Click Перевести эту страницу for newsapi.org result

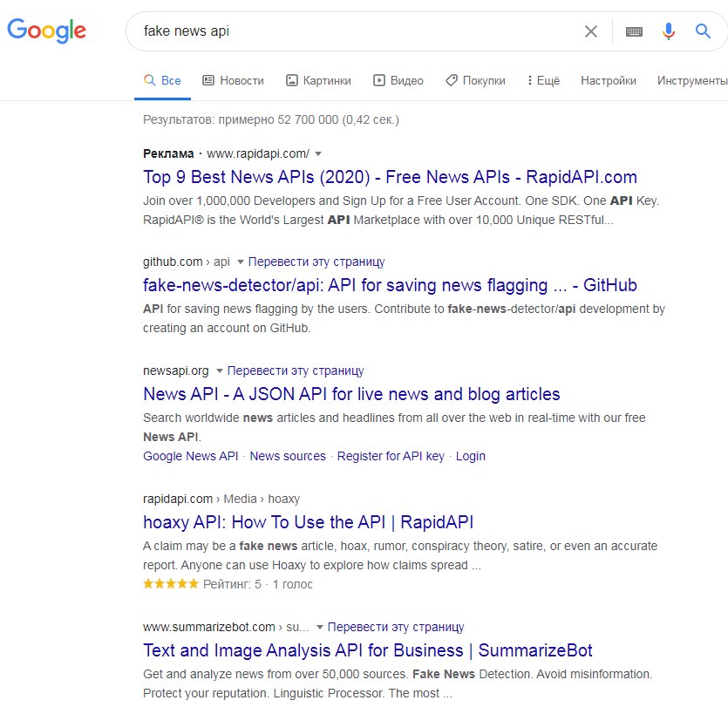tap(296, 371)
